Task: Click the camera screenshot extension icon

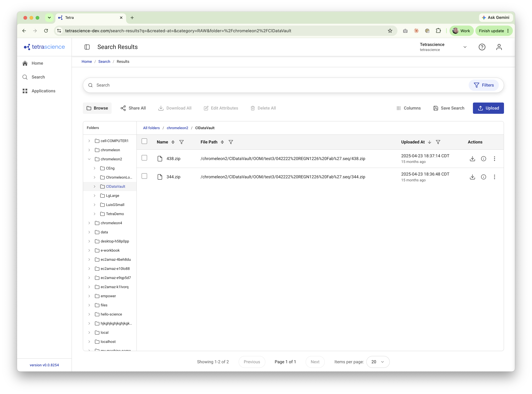Action: coord(405,31)
